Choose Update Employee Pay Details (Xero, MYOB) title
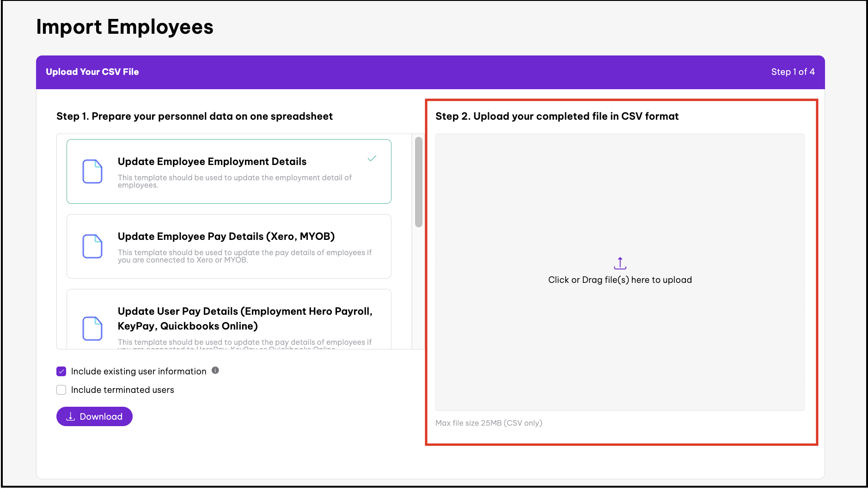868x489 pixels. [226, 236]
